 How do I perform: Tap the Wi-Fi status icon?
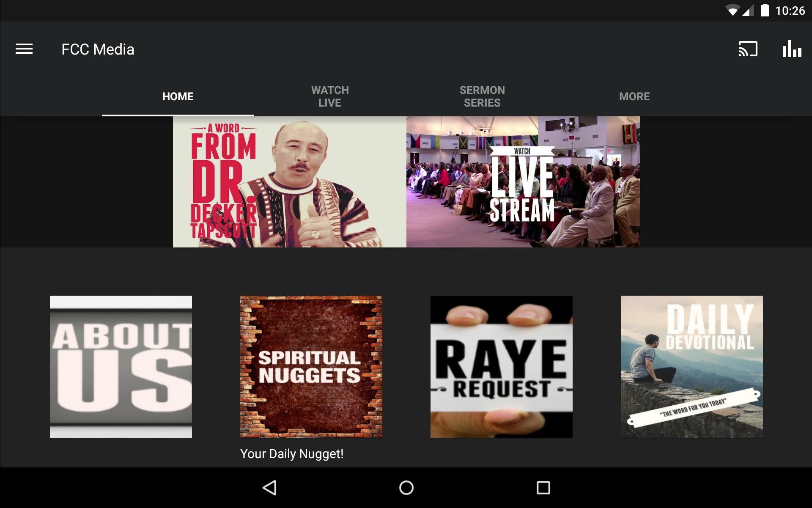[x=732, y=11]
